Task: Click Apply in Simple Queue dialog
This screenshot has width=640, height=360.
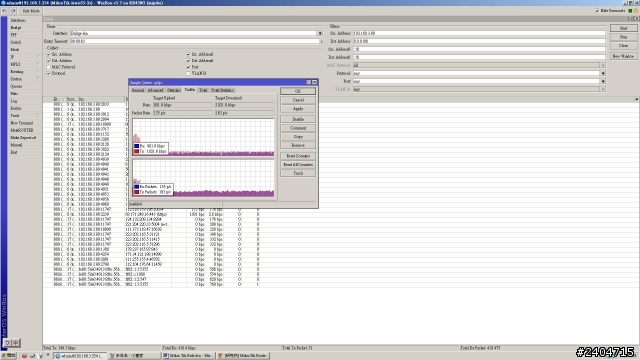Action: 298,109
